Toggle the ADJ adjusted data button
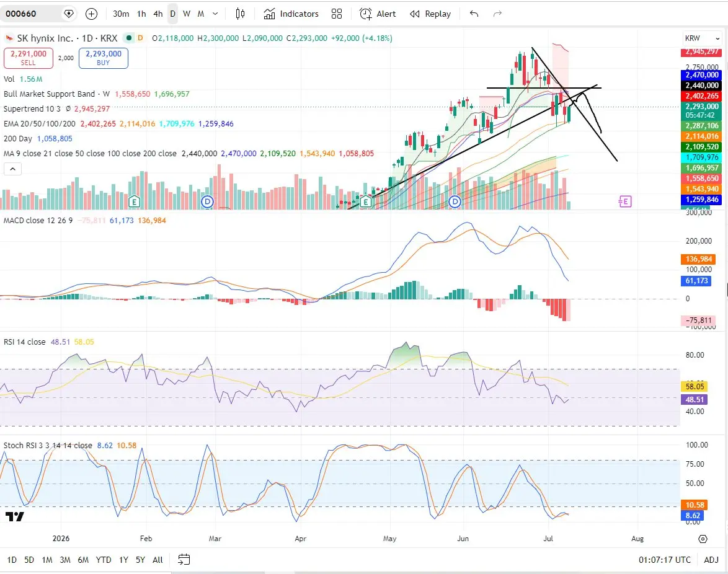Viewport: 728px width, 574px height. tap(711, 560)
